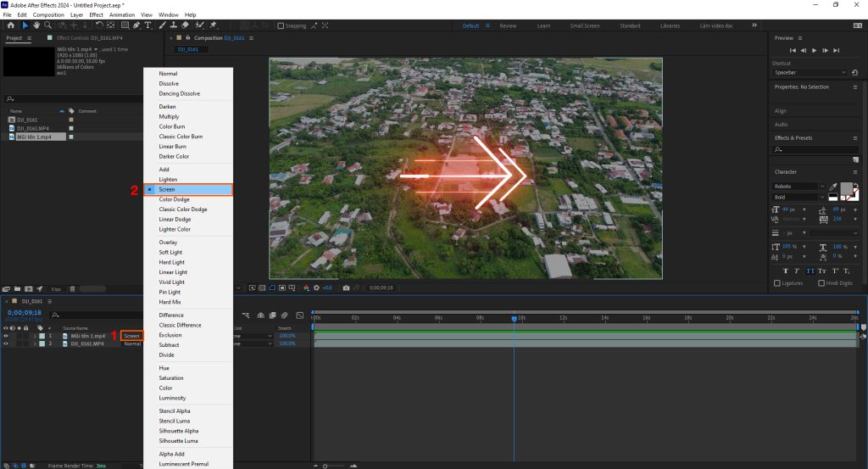This screenshot has height=469, width=868.
Task: Click the text fill color swatch
Action: 844,188
